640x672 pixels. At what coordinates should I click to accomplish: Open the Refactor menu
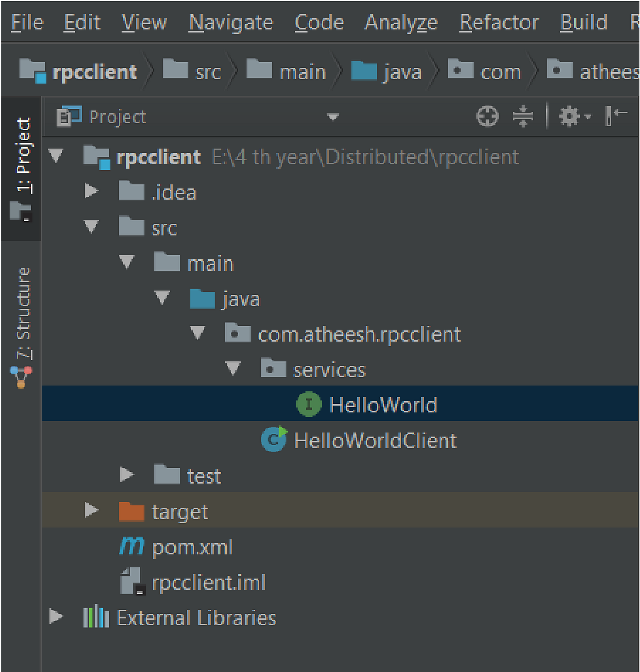[x=498, y=22]
